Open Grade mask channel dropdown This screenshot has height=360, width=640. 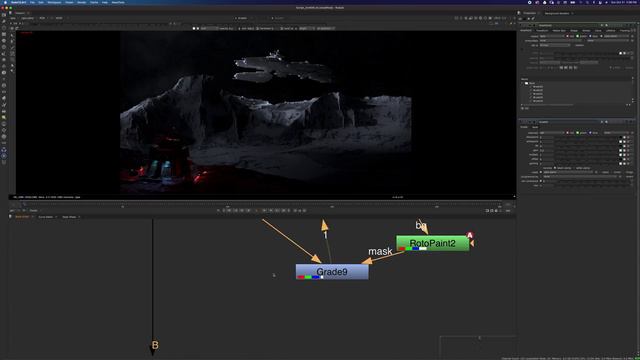click(x=568, y=172)
